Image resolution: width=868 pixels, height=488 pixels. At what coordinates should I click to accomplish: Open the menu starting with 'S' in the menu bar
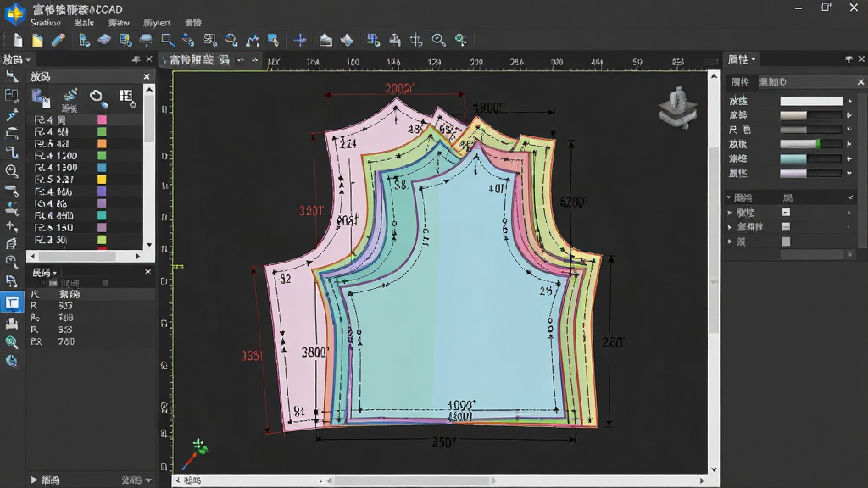[x=46, y=23]
